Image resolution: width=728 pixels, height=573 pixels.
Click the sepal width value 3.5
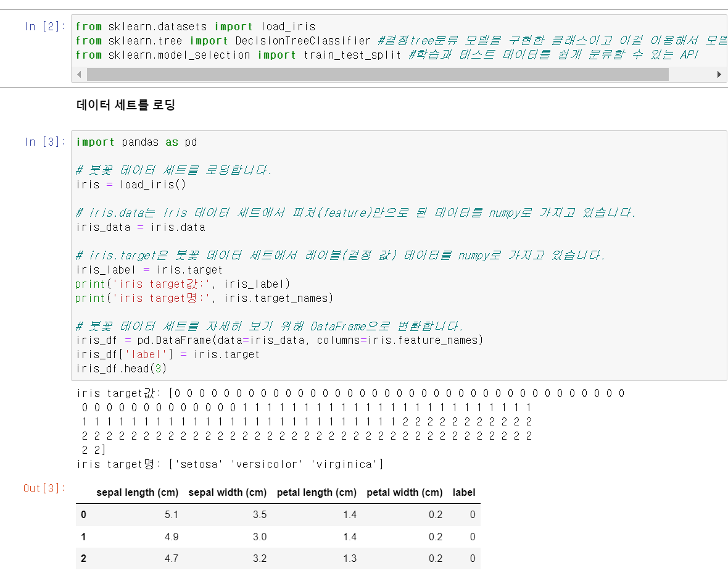260,514
